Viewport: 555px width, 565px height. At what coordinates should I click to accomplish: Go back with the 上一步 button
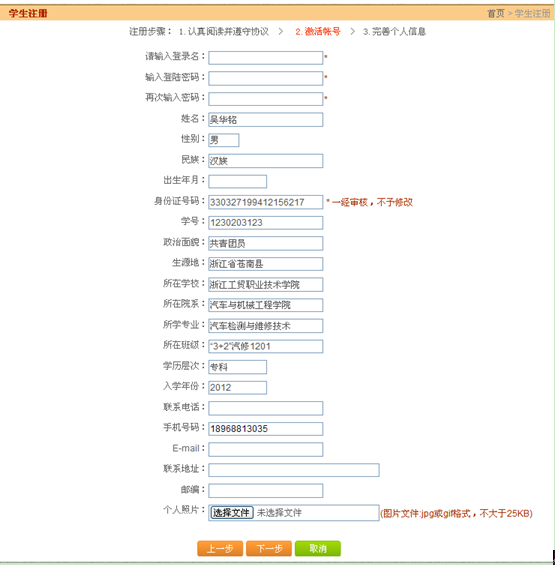pyautogui.click(x=220, y=548)
